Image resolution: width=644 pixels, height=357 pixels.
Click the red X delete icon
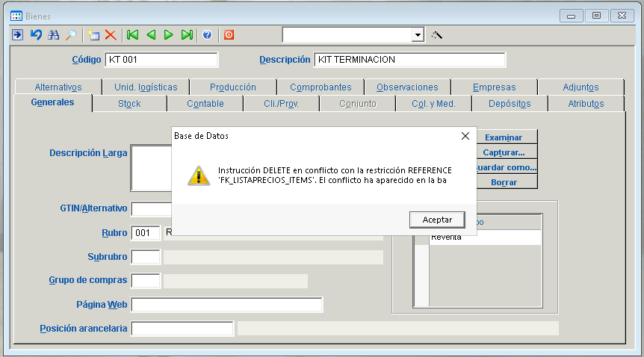point(111,35)
